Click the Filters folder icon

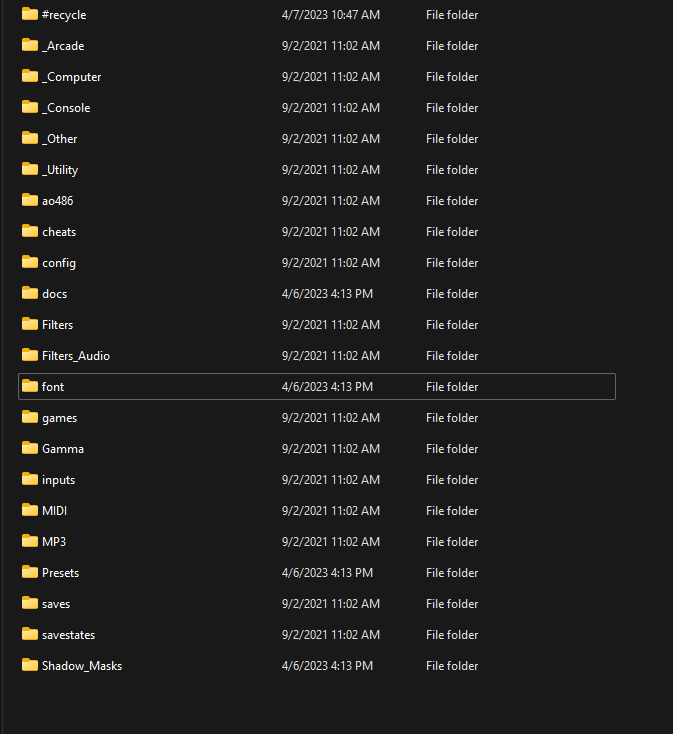point(30,324)
